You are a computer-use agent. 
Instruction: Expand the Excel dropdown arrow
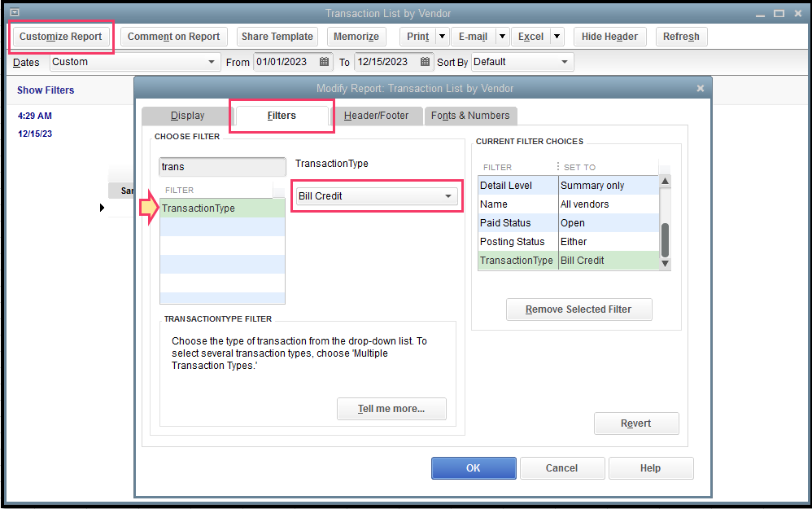tap(557, 37)
